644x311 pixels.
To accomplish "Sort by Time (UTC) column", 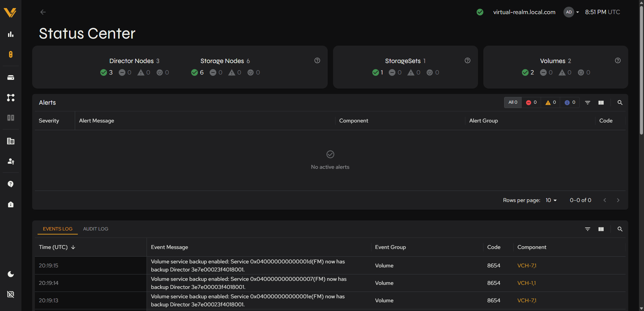I will pyautogui.click(x=57, y=247).
